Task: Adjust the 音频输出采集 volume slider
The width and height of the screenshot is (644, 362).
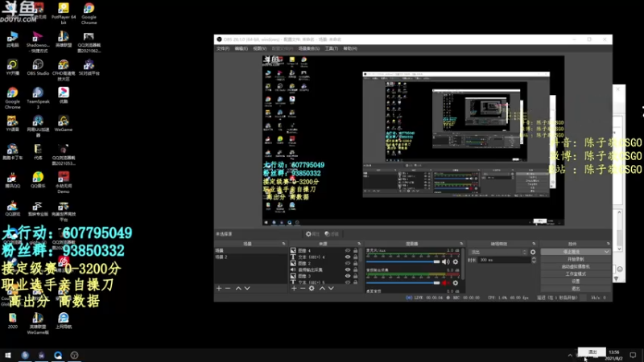Action: pos(403,283)
